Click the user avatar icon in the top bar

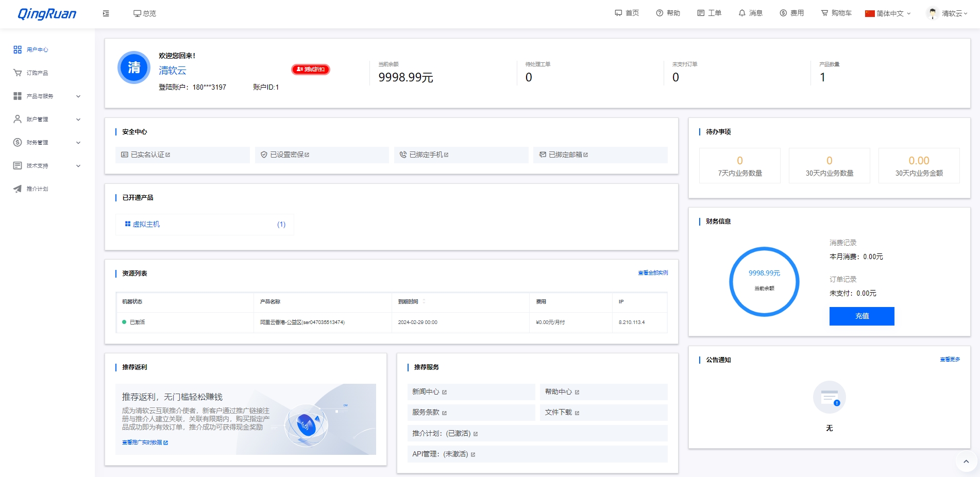tap(932, 13)
